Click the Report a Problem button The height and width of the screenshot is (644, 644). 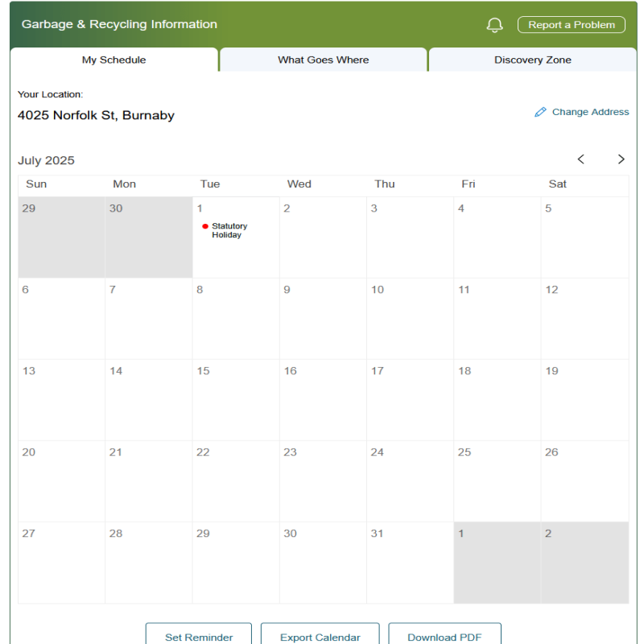coord(572,25)
